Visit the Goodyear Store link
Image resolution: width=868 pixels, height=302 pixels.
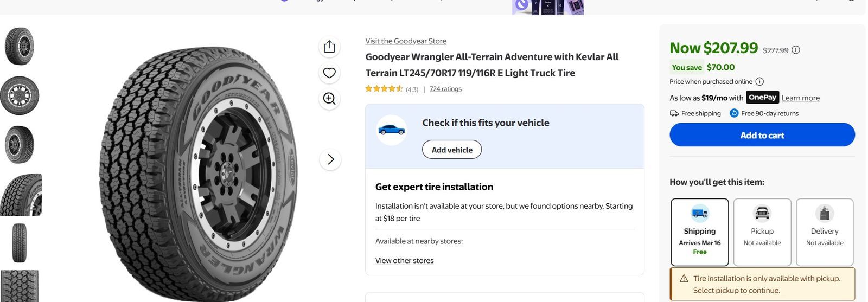tap(406, 41)
